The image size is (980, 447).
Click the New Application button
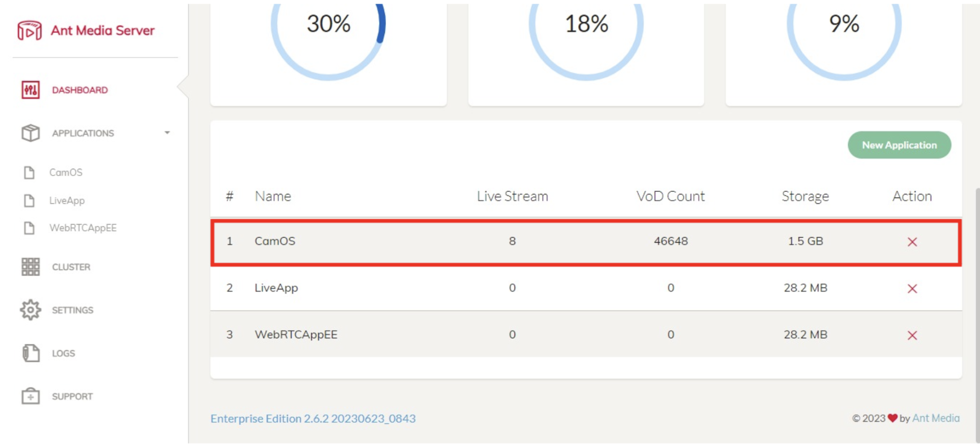pyautogui.click(x=899, y=145)
